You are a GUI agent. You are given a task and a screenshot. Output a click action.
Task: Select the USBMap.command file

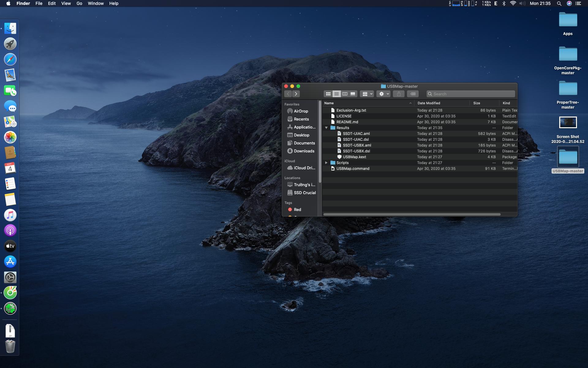click(x=420, y=169)
